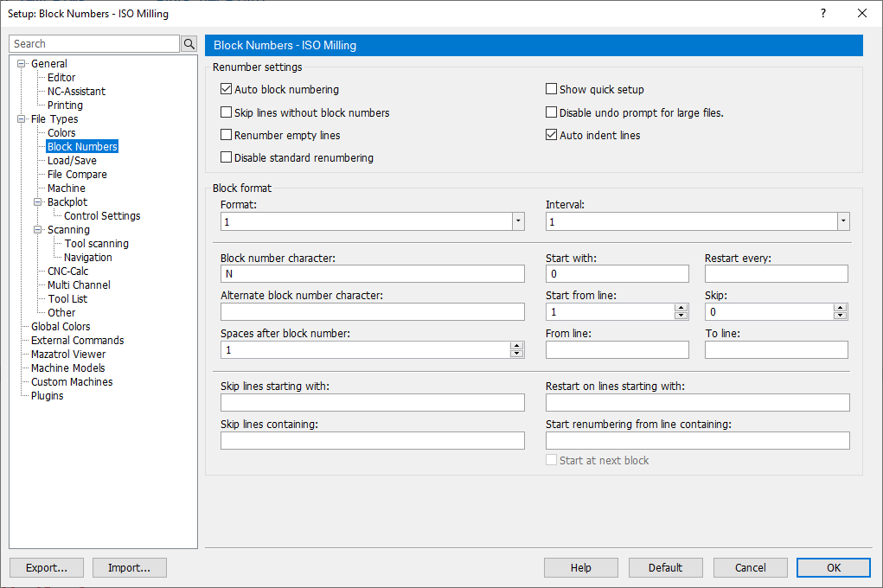Click the Help button
This screenshot has width=883, height=588.
click(580, 568)
